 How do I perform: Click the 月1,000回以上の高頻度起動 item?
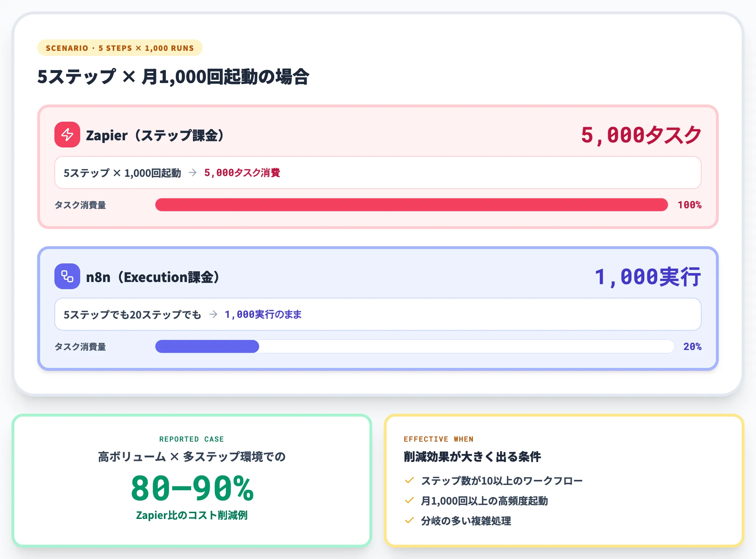point(484,501)
